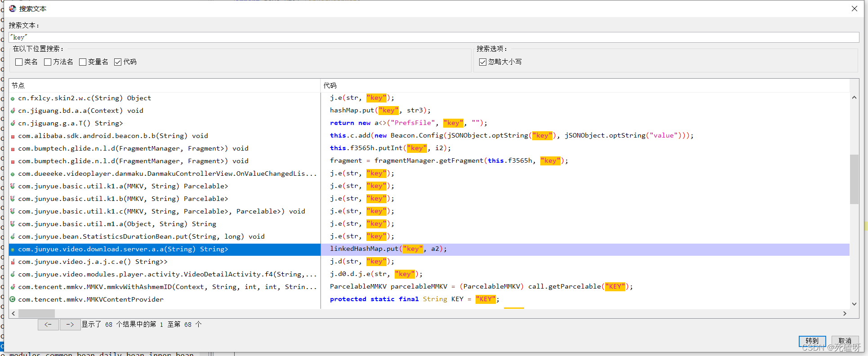Click horizontal scrollbar right arrow
868x356 pixels.
tap(845, 313)
